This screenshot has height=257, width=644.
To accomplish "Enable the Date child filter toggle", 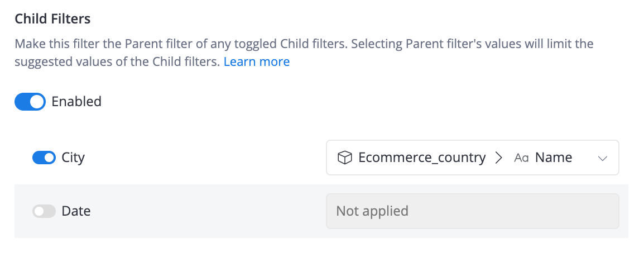I will (44, 211).
